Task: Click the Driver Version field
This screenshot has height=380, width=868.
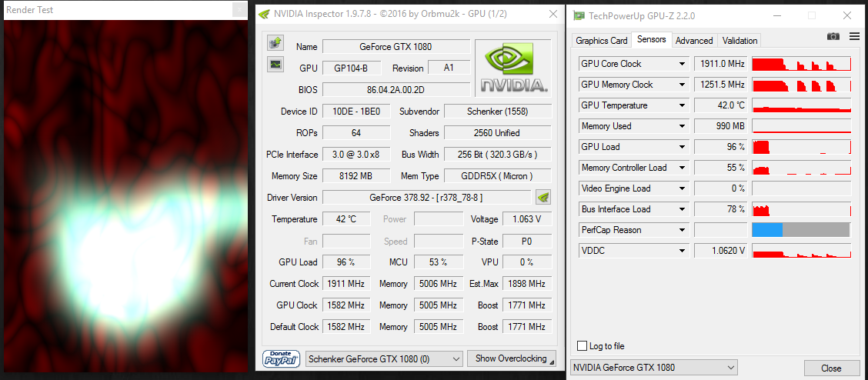Action: 429,198
